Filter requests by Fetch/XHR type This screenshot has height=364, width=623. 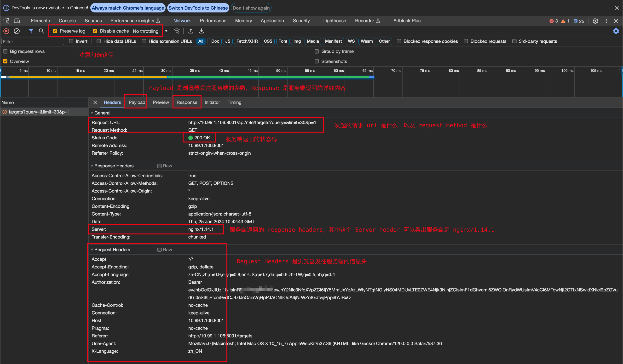coord(247,41)
